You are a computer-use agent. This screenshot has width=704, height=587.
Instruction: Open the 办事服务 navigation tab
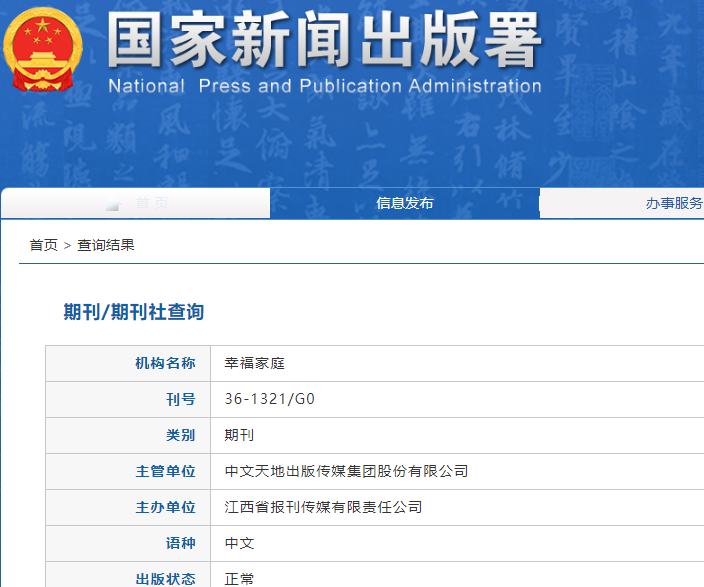[673, 203]
